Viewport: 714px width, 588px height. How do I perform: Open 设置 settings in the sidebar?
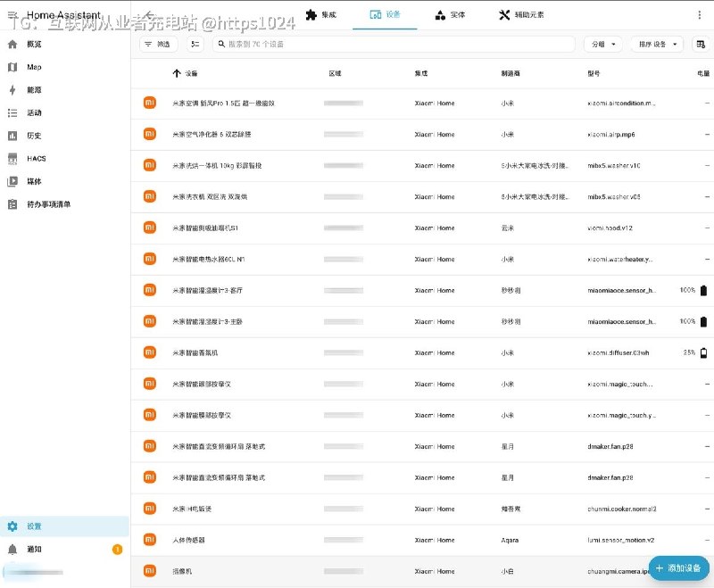(x=64, y=526)
